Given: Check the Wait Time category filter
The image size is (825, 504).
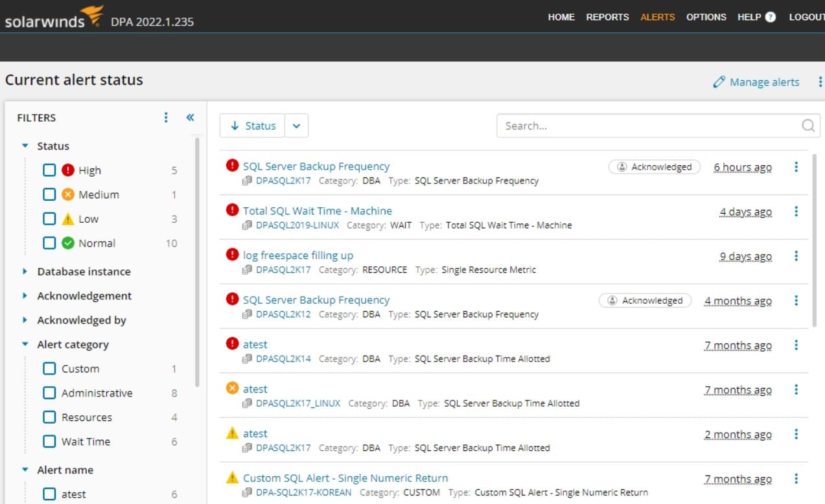Looking at the screenshot, I should [x=49, y=441].
